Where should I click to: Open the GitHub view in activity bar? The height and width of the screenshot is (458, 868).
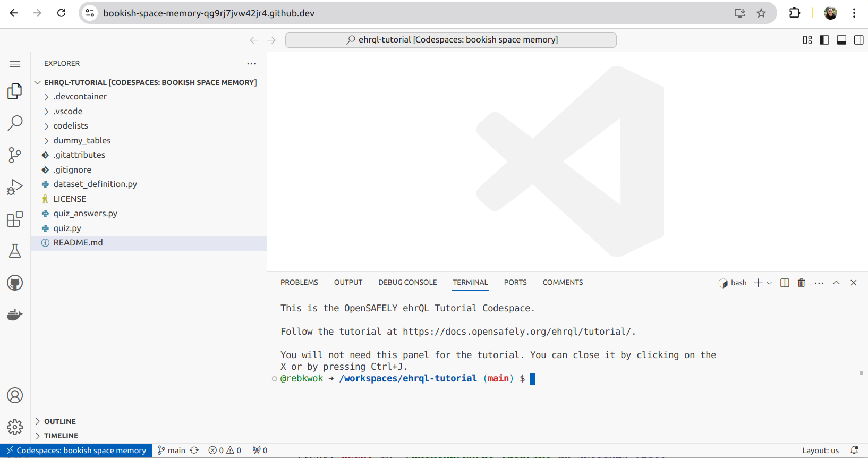pos(15,283)
